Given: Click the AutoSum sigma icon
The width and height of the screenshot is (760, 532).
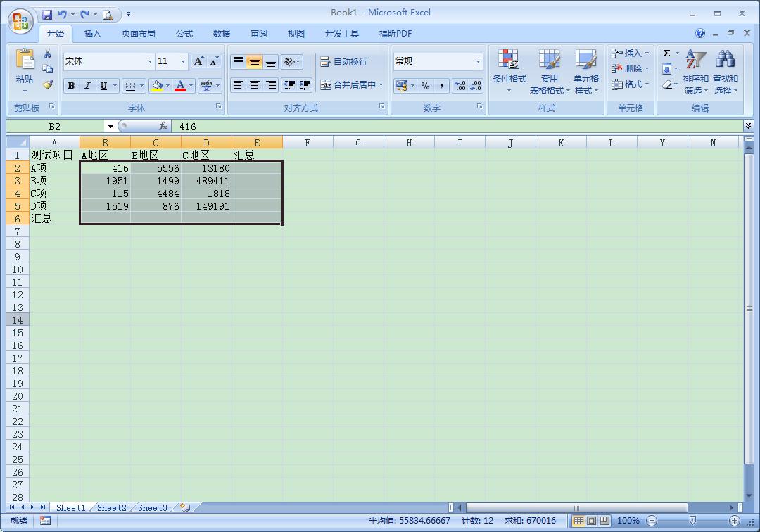Looking at the screenshot, I should click(x=666, y=53).
